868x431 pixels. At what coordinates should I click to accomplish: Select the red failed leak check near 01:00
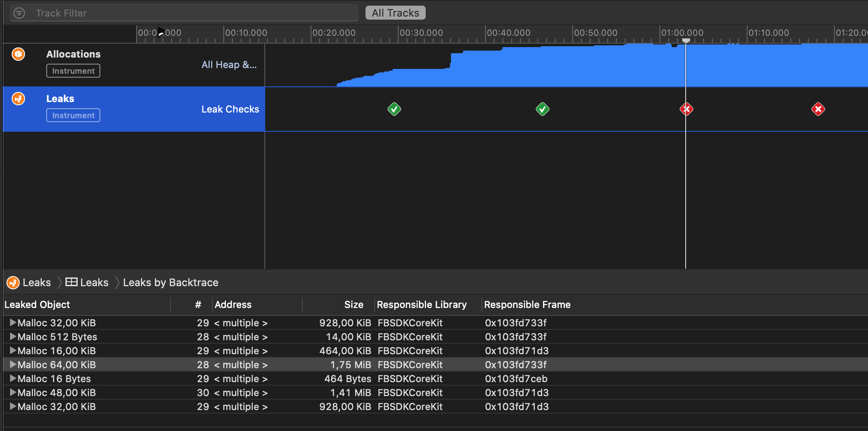(686, 109)
